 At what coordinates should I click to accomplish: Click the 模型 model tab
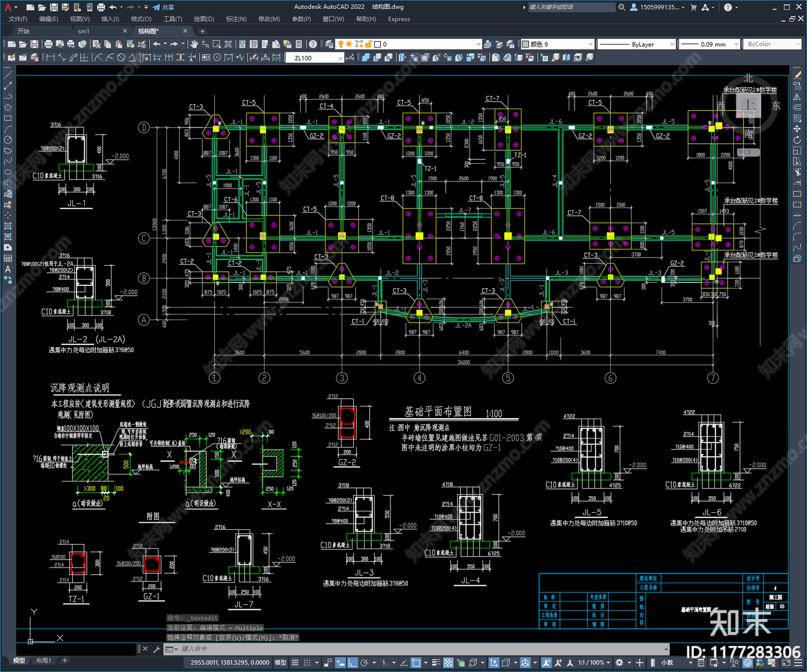click(x=19, y=660)
